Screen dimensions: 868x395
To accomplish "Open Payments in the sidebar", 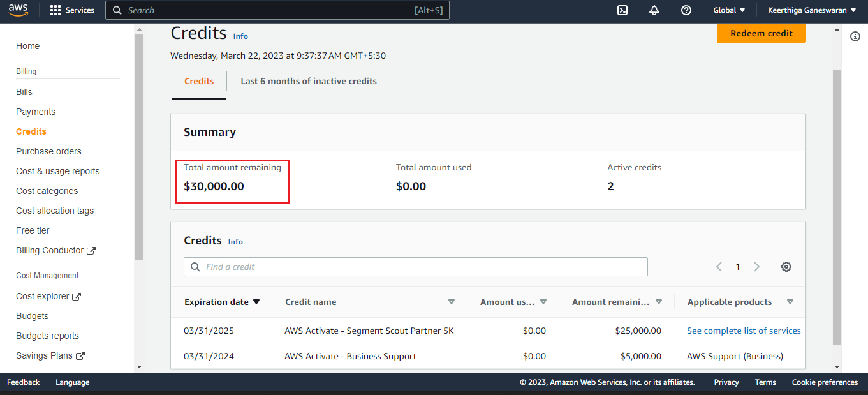I will click(36, 112).
